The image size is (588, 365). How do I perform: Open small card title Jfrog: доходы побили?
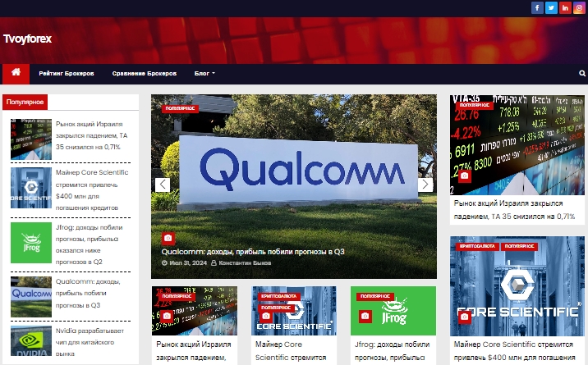coord(393,351)
